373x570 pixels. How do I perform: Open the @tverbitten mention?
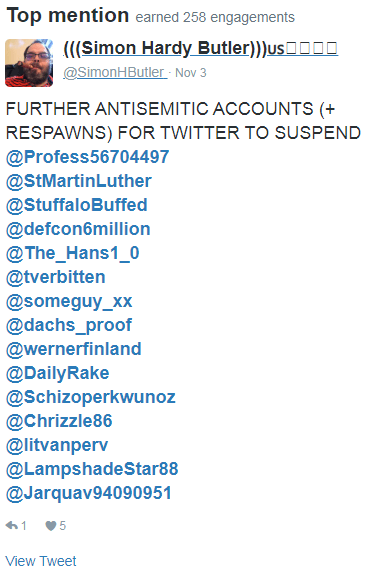tap(56, 277)
